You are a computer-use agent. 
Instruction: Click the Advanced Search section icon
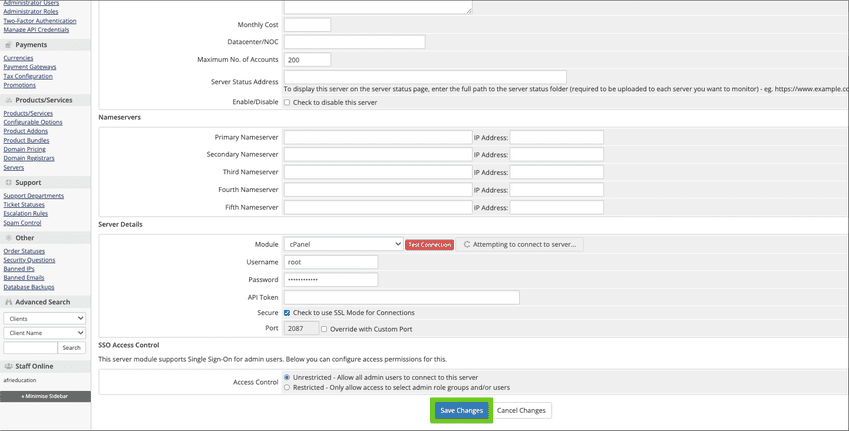(8, 301)
